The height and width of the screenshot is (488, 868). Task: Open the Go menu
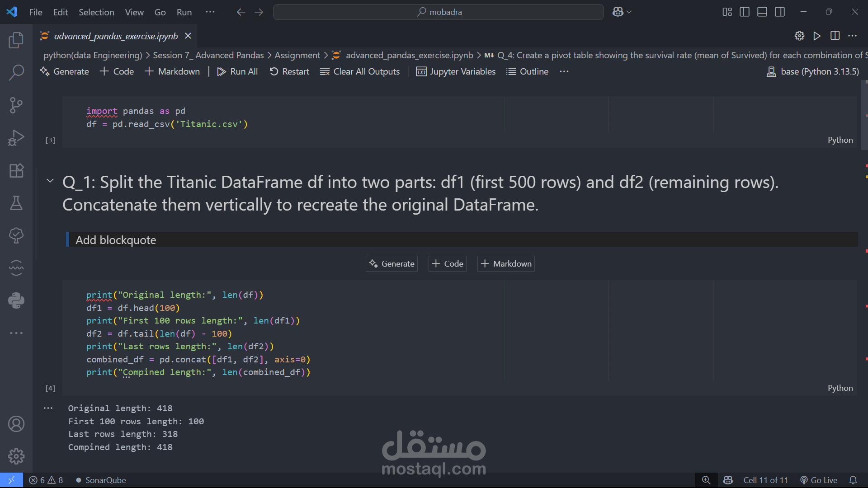160,12
